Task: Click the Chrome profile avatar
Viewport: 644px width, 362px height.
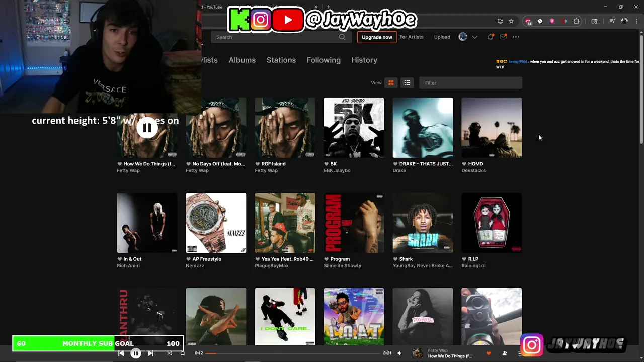Action: pos(624,21)
